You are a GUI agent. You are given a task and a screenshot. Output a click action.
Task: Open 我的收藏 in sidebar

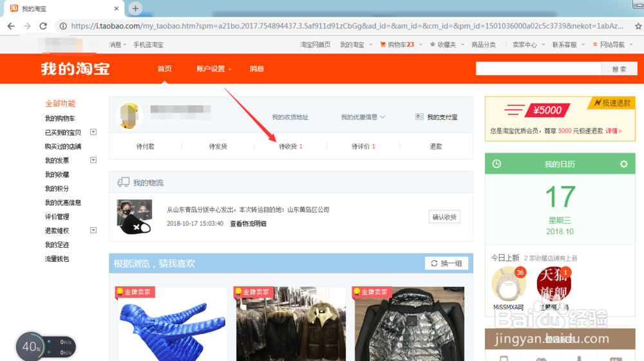(57, 175)
